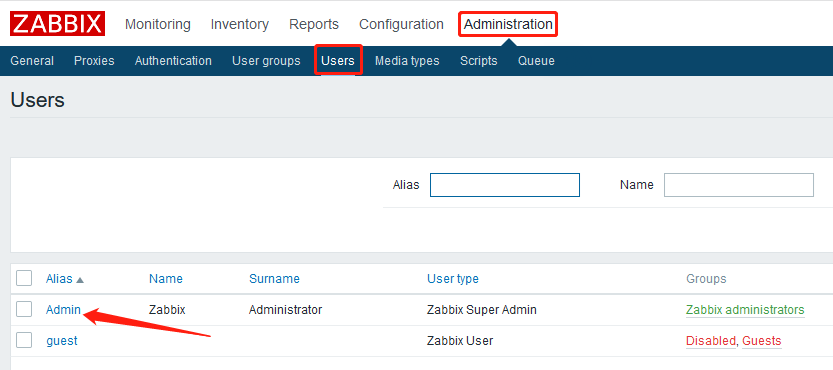833x370 pixels.
Task: Select the Administration menu
Action: (x=508, y=24)
